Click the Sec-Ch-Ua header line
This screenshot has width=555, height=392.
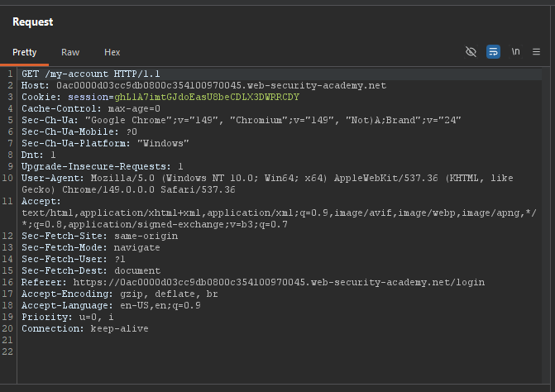coord(241,120)
